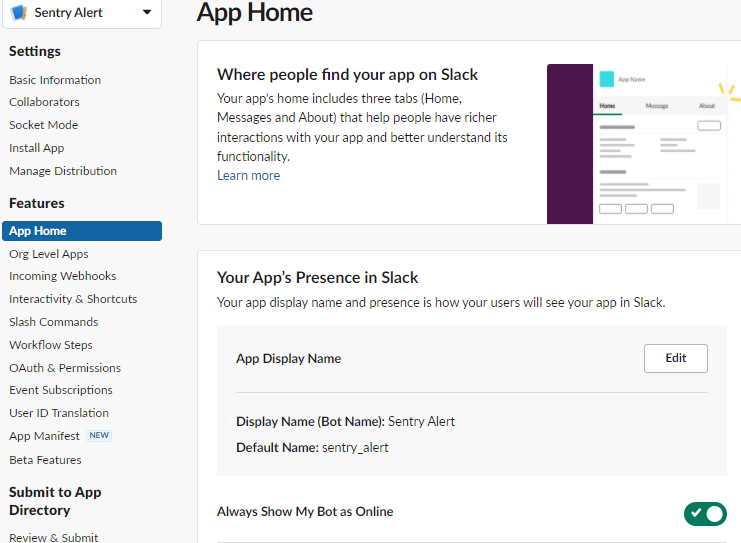
Task: Click Your App's Presence in Slack heading
Action: tap(317, 277)
